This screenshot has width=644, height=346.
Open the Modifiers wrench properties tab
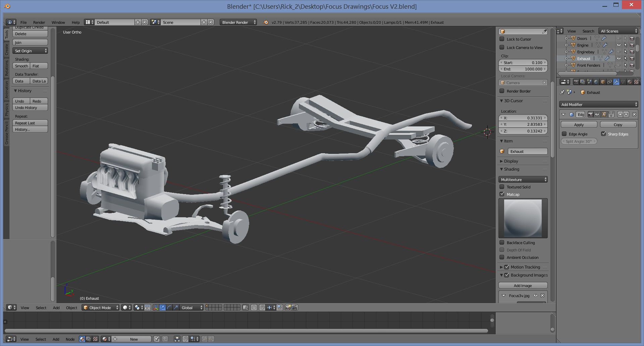coord(616,82)
